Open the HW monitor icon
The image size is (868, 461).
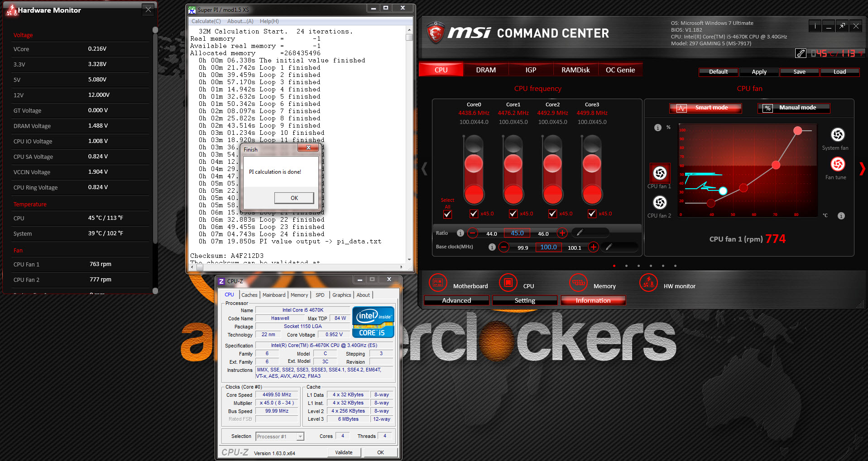point(648,283)
